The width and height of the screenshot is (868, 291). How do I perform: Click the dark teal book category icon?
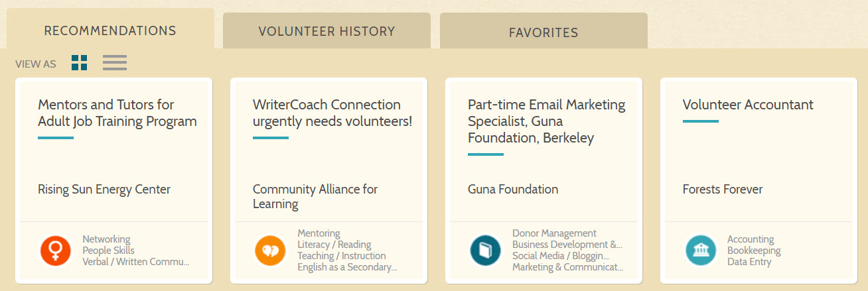pos(486,251)
